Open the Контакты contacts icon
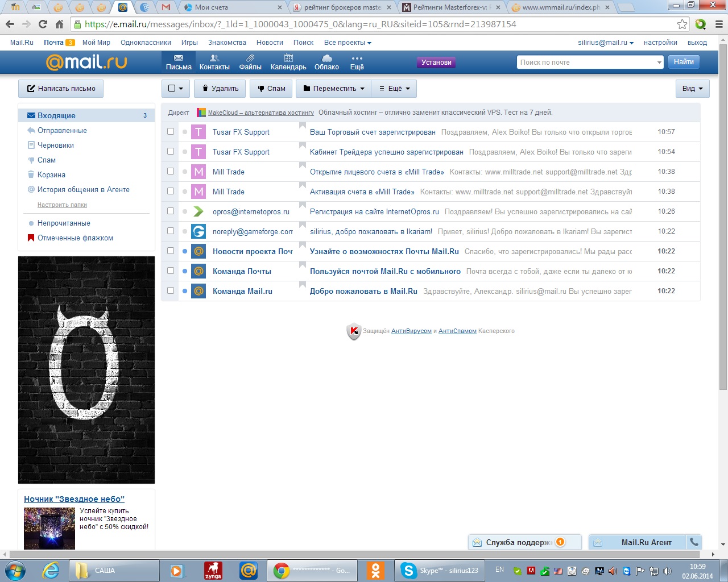 pos(214,58)
